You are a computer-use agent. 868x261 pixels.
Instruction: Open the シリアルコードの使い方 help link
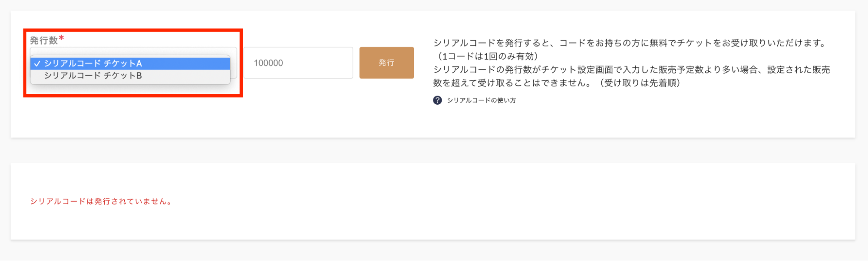point(481,100)
